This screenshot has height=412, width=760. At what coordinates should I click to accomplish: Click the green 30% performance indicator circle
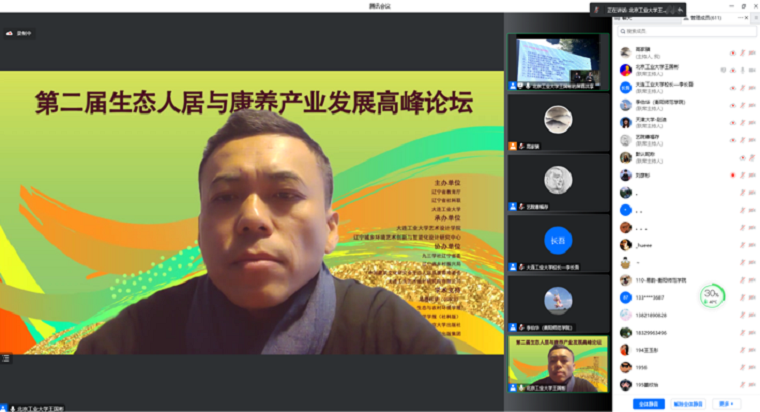pyautogui.click(x=712, y=295)
